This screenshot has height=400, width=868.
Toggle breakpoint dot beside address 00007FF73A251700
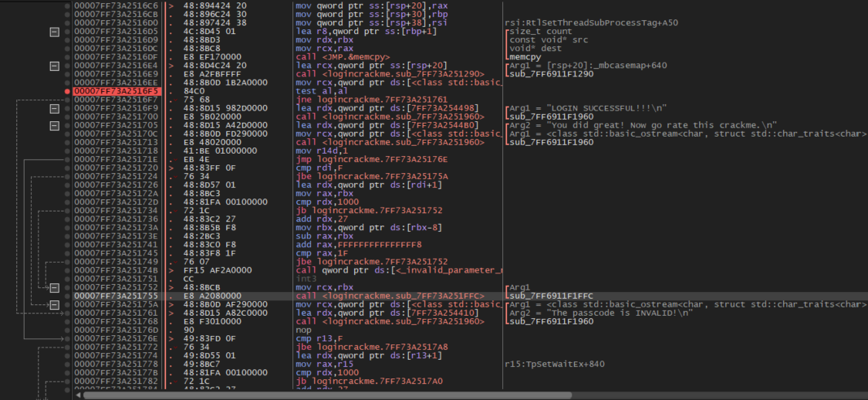pos(67,117)
